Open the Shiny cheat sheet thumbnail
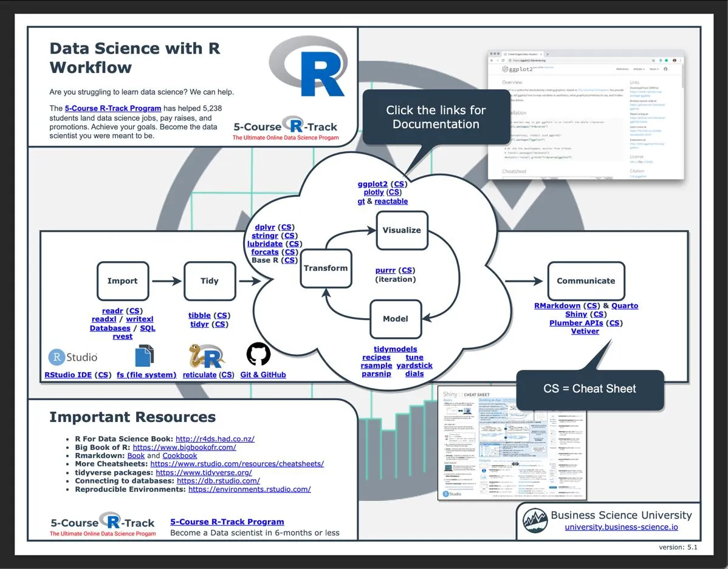This screenshot has width=728, height=569. pyautogui.click(x=512, y=443)
